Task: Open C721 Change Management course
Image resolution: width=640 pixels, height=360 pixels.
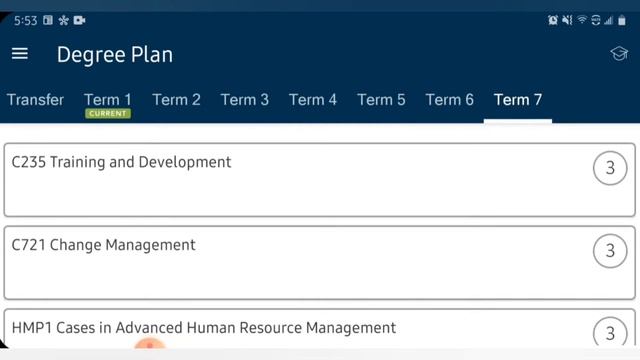Action: (x=320, y=262)
